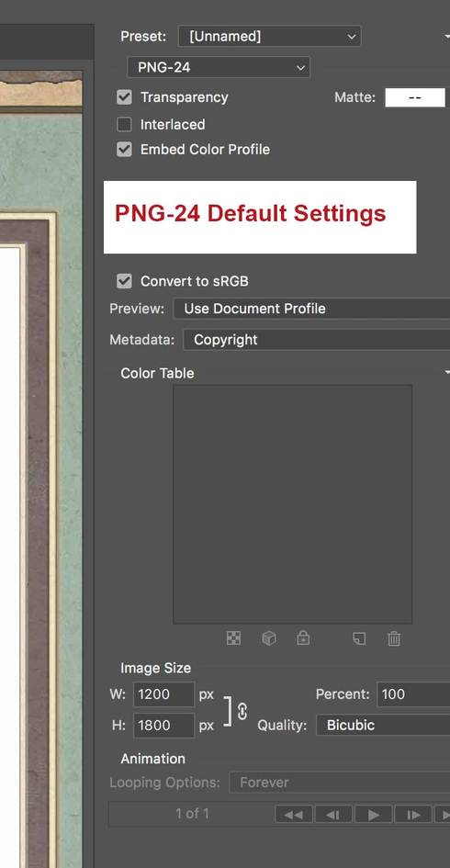Click the previous frame button
This screenshot has width=450, height=868.
(x=333, y=815)
